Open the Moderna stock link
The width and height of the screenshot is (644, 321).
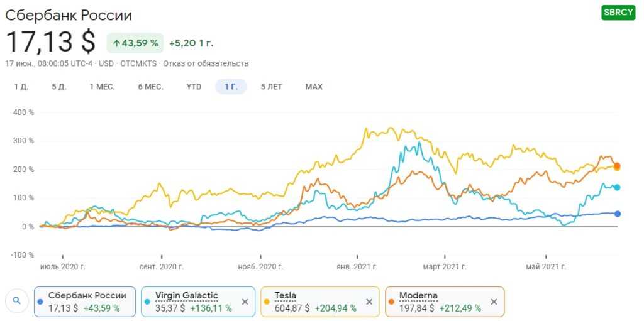coord(418,295)
